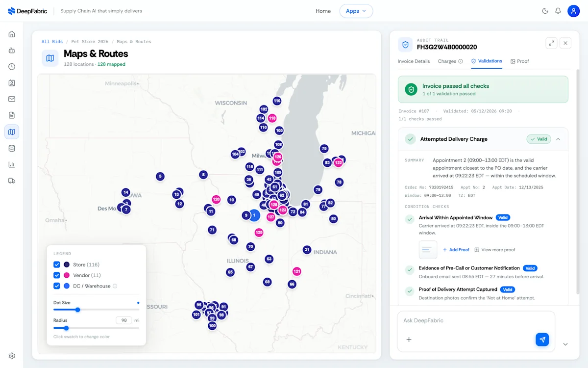Select the Validations tab
Screen dimensions: 588x368
(487, 61)
